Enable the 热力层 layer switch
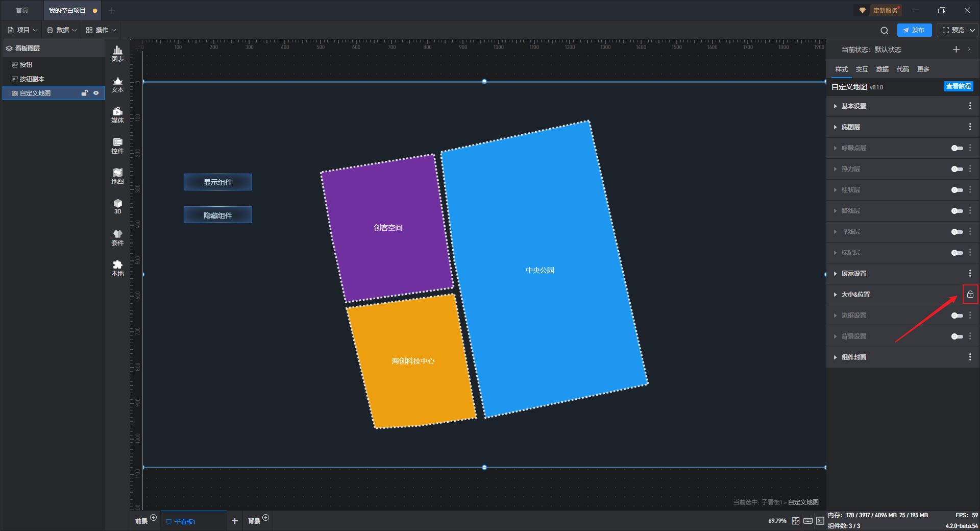Screen dimensions: 980x531 [x=957, y=169]
